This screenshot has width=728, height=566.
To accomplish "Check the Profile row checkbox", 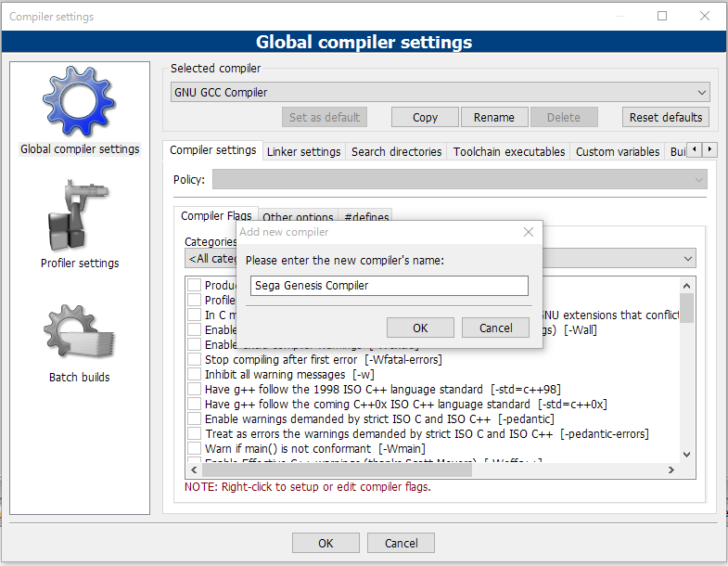I will click(194, 301).
